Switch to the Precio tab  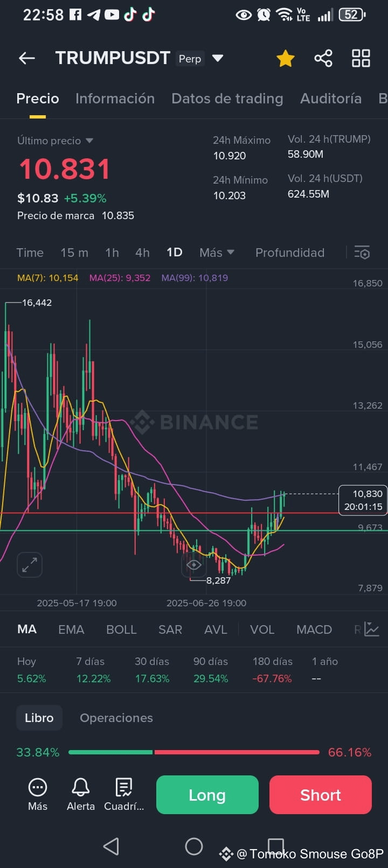point(38,99)
